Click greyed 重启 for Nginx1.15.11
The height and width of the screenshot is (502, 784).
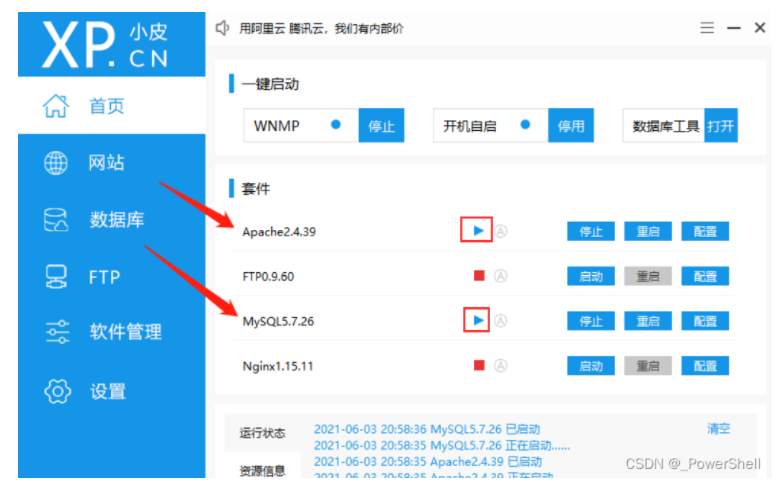(648, 366)
